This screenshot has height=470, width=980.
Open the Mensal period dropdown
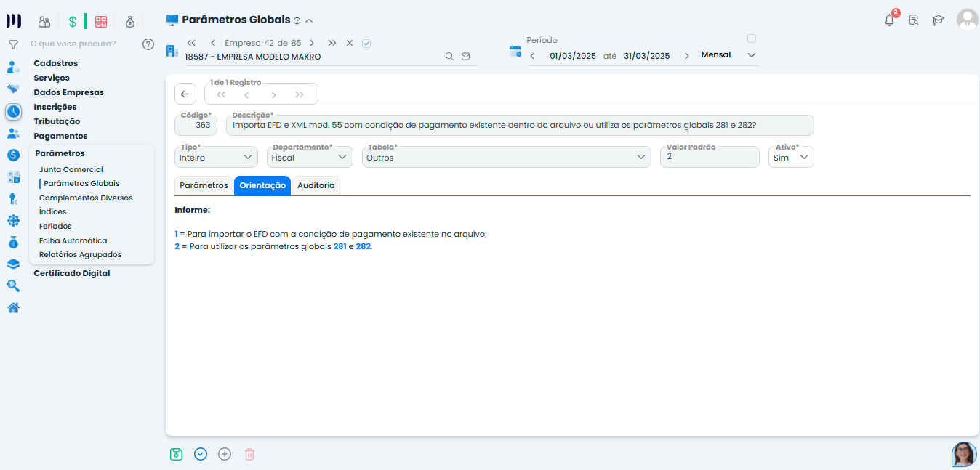point(728,55)
